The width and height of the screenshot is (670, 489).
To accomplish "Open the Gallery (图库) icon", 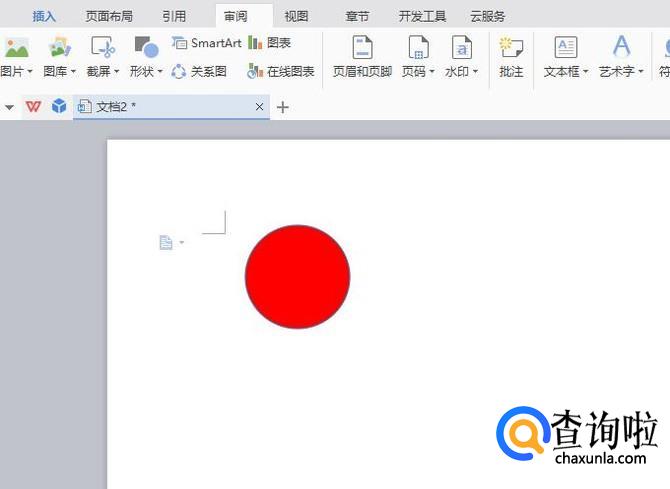I will coord(60,47).
